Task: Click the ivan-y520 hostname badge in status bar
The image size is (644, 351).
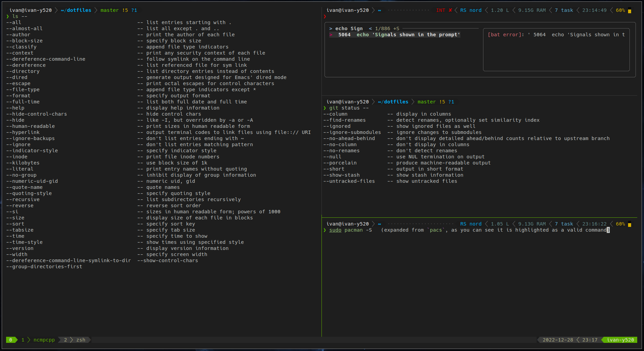Action: pyautogui.click(x=620, y=340)
